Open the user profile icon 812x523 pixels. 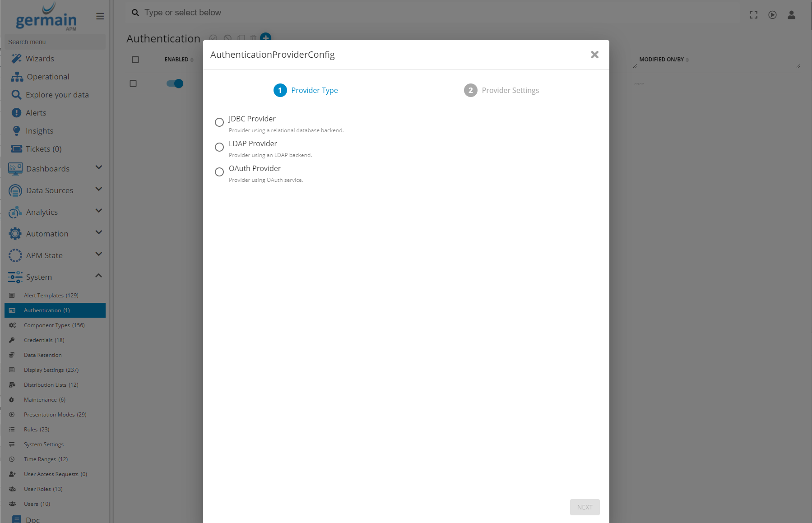pos(791,15)
